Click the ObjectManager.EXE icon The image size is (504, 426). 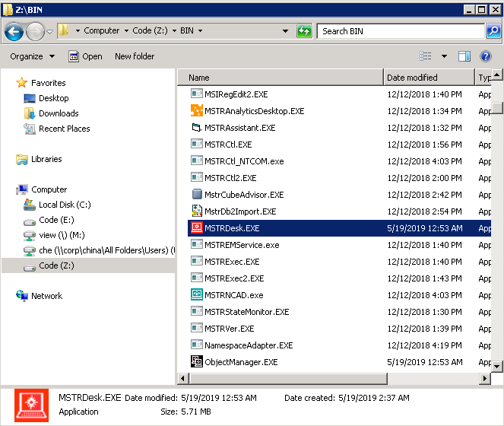[x=196, y=361]
